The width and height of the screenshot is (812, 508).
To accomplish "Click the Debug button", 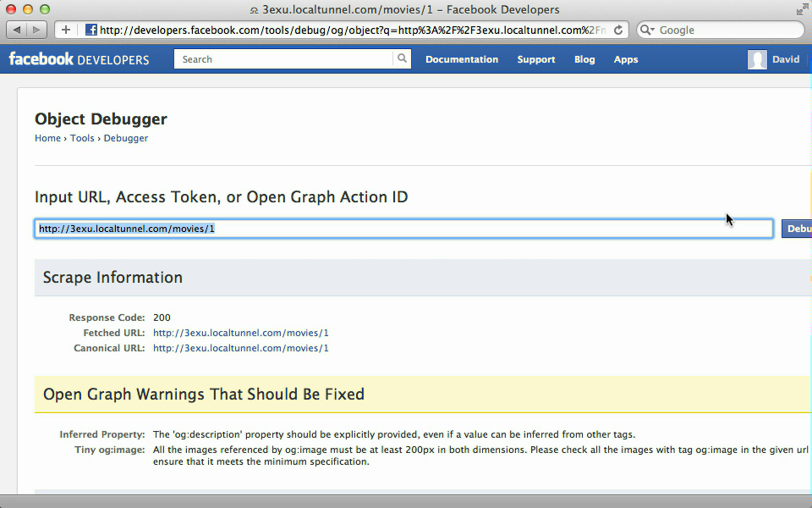I will pos(797,229).
